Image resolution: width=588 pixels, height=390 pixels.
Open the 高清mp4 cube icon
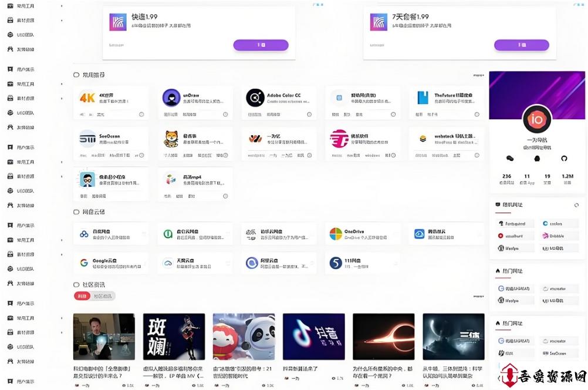pos(171,179)
